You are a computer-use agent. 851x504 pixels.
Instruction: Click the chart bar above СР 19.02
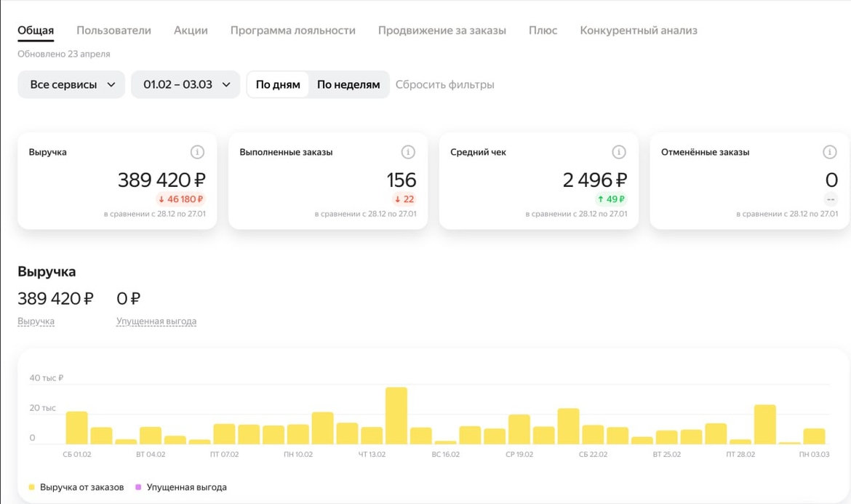519,429
